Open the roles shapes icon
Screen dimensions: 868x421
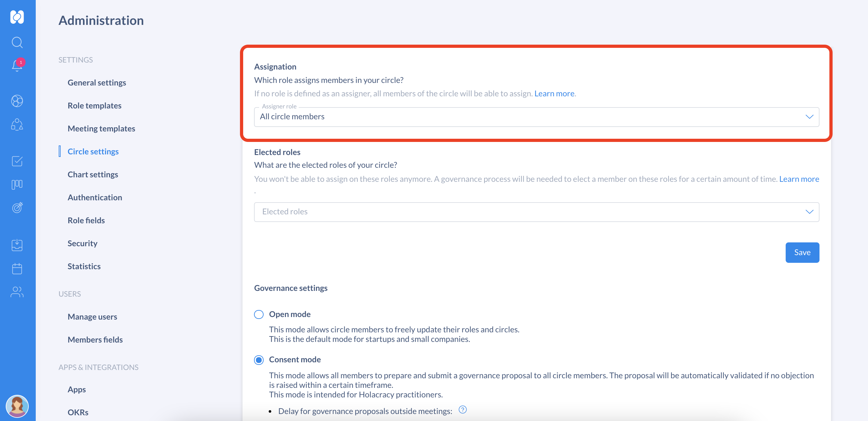[17, 124]
